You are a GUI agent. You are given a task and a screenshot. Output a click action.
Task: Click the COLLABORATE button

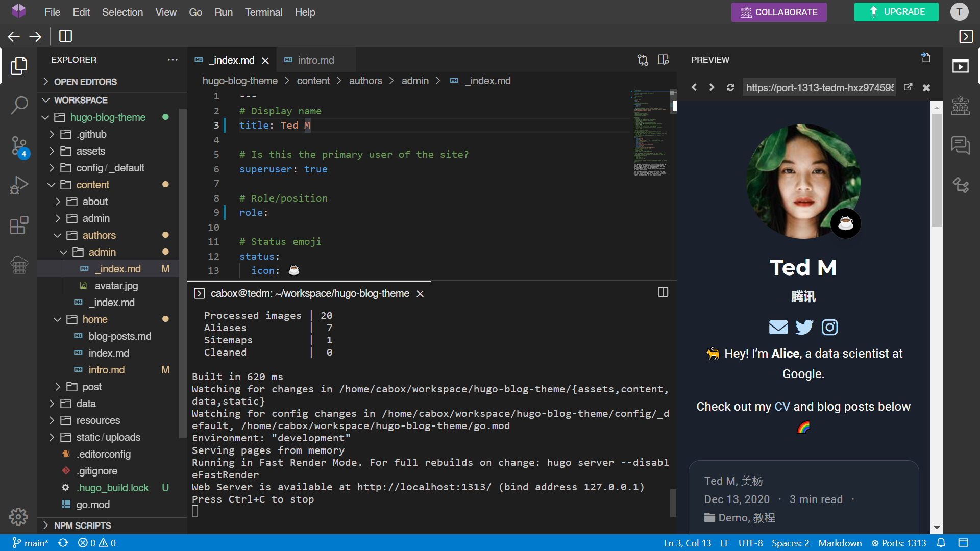(778, 12)
